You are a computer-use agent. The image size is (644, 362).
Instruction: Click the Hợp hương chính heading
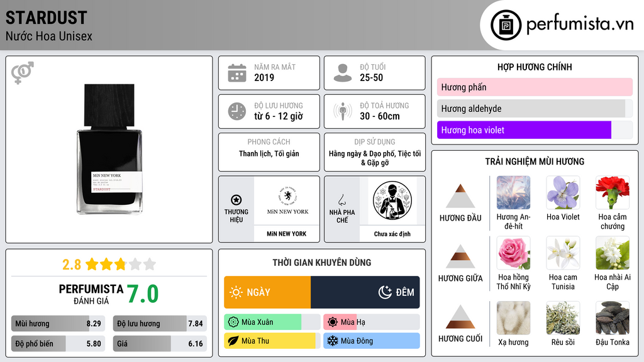pyautogui.click(x=535, y=67)
